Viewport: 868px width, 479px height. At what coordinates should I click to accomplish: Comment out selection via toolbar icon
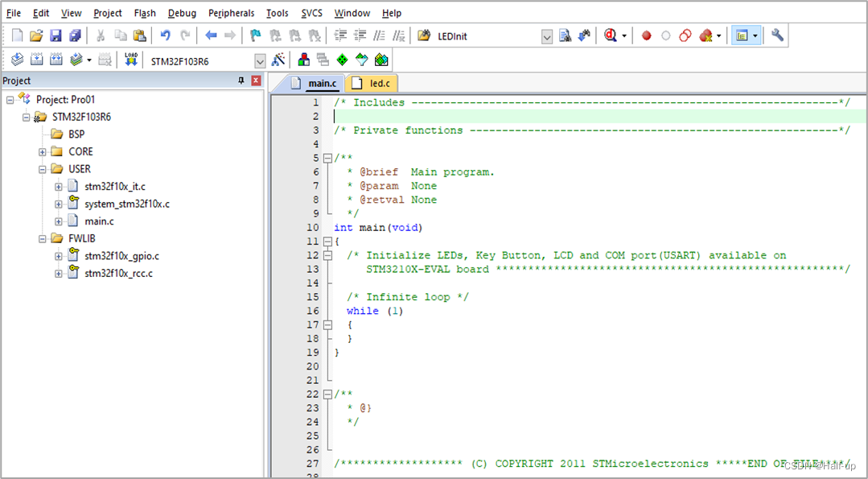[x=379, y=36]
